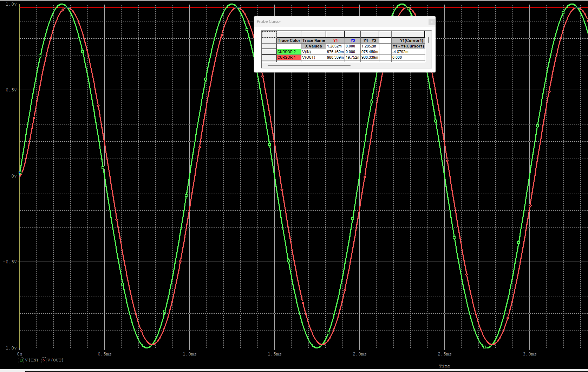This screenshot has width=588, height=372.
Task: Select the X Values row label
Action: 314,46
